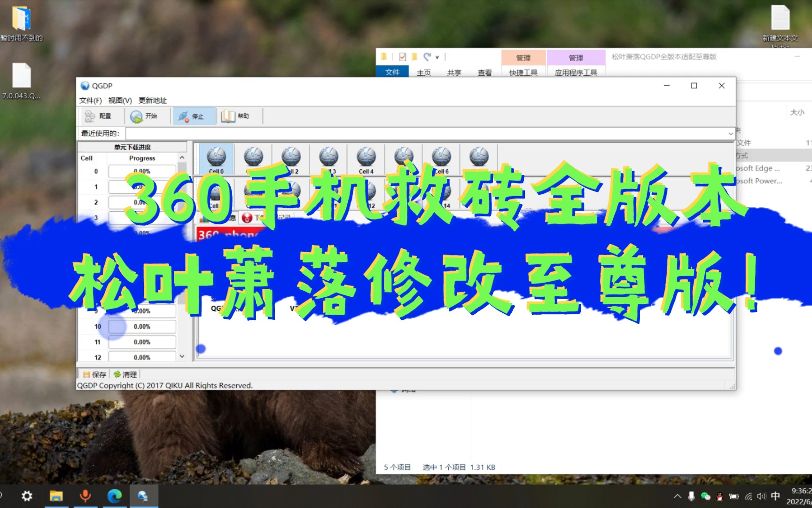Open the 文件 tab in Explorer window

(392, 72)
